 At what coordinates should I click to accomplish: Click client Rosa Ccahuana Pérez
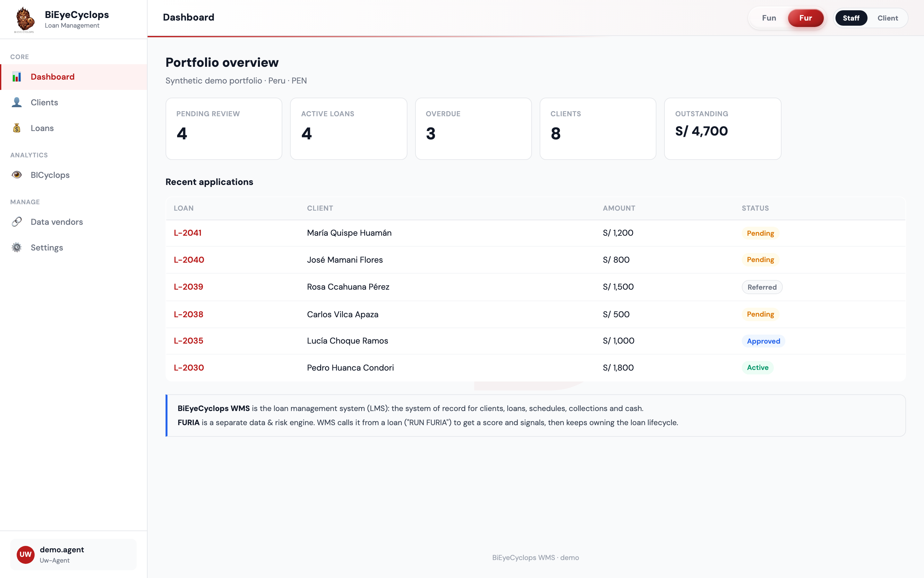(348, 287)
